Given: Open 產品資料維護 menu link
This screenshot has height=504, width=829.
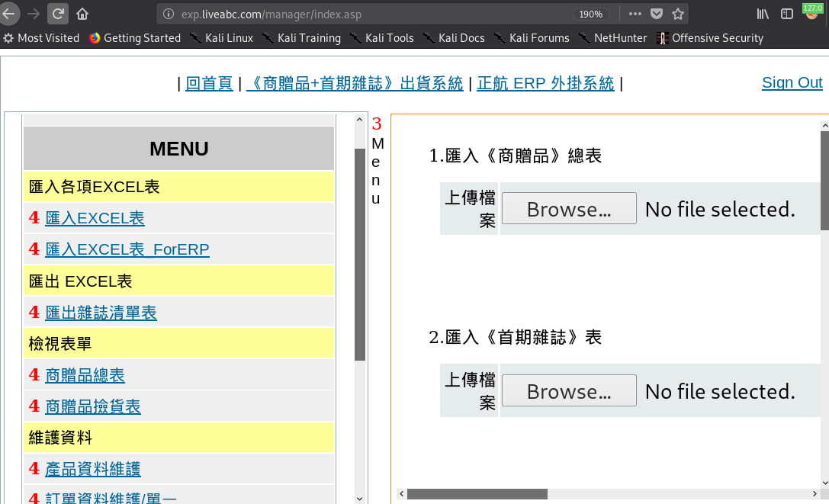Looking at the screenshot, I should 92,469.
